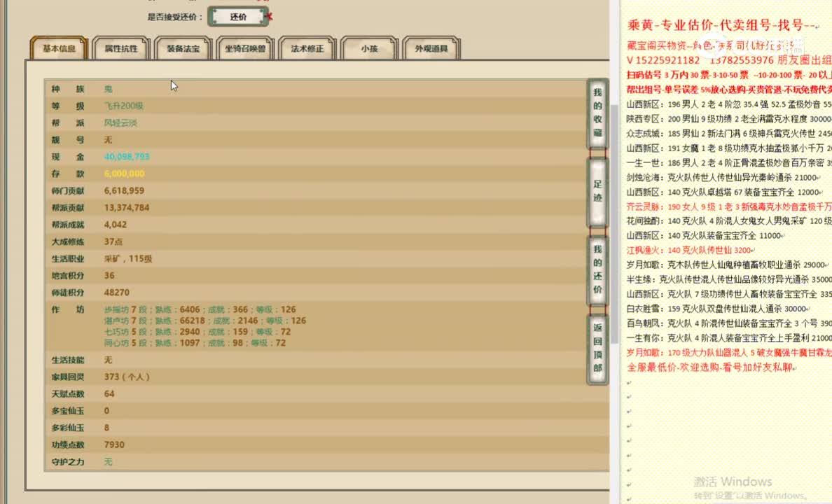The image size is (832, 504).
Task: Click the 多彩仙玉 value 8
Action: tap(106, 428)
